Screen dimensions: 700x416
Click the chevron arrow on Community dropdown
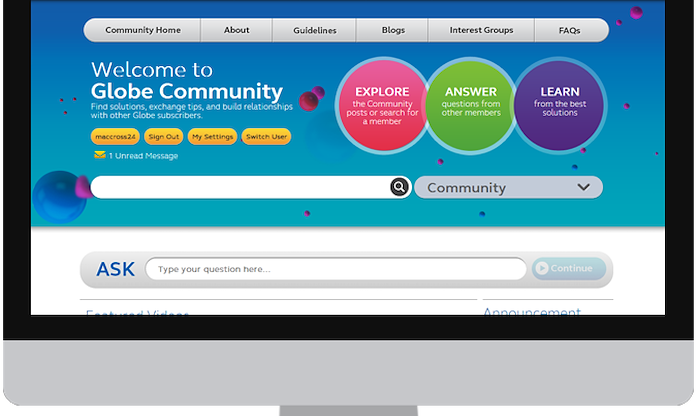(583, 187)
